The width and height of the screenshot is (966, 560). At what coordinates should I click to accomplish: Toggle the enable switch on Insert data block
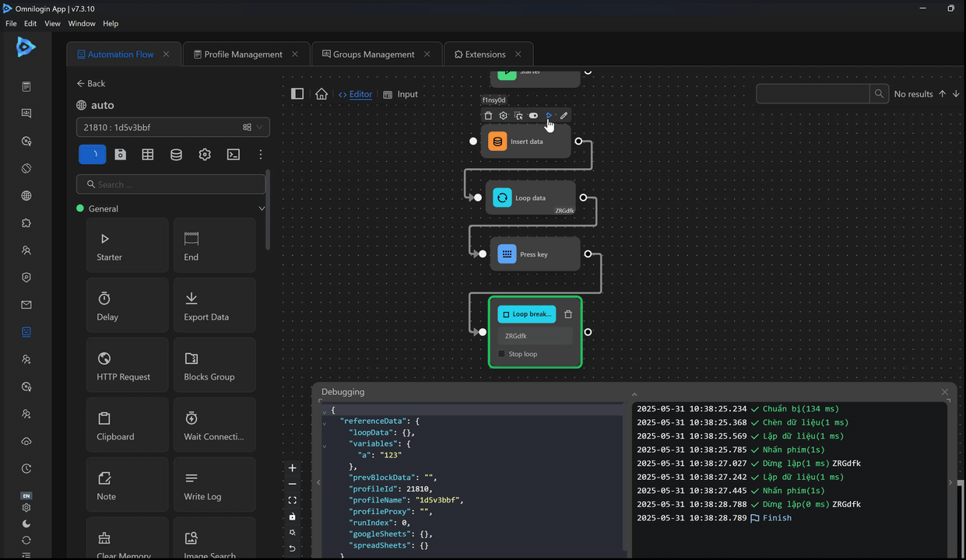point(533,116)
